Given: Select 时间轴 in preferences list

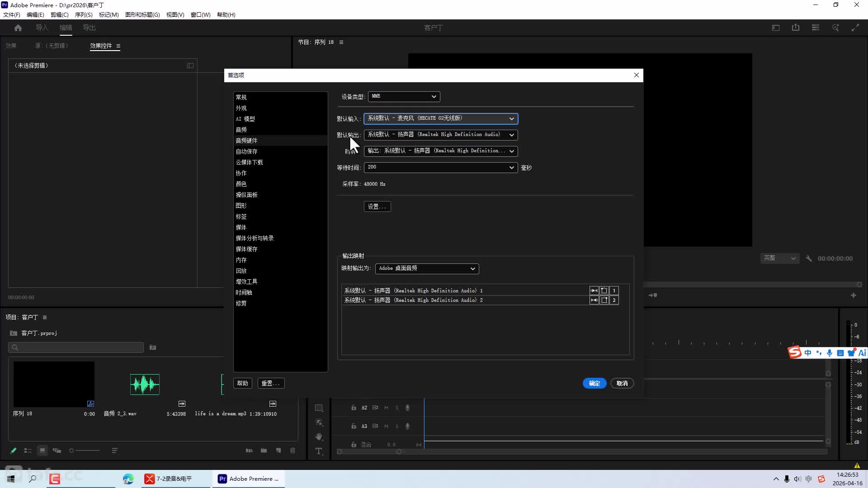Looking at the screenshot, I should 244,292.
